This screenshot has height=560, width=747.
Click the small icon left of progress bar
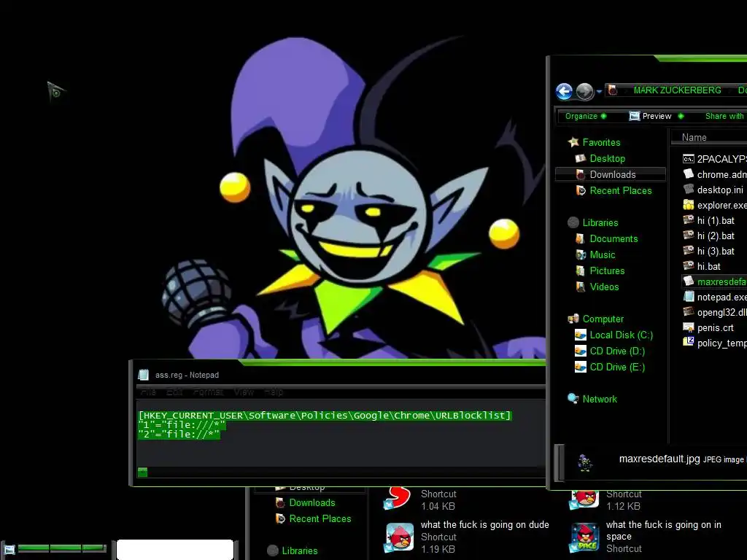pyautogui.click(x=9, y=549)
